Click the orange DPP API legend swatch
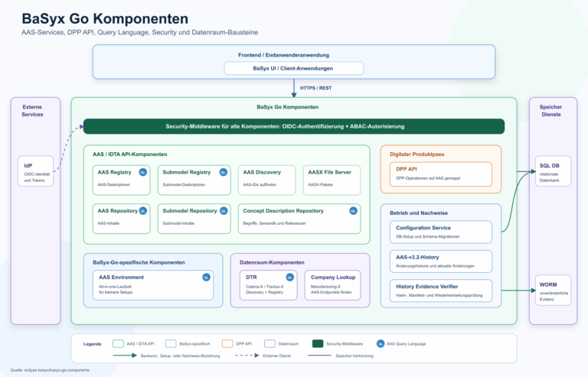Screen dimensions: 588x377 pyautogui.click(x=227, y=343)
